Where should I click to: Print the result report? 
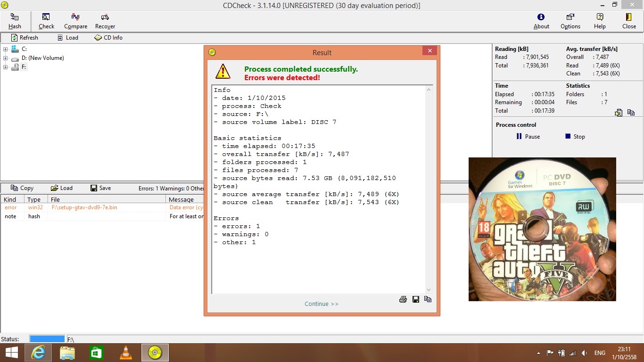point(403,299)
